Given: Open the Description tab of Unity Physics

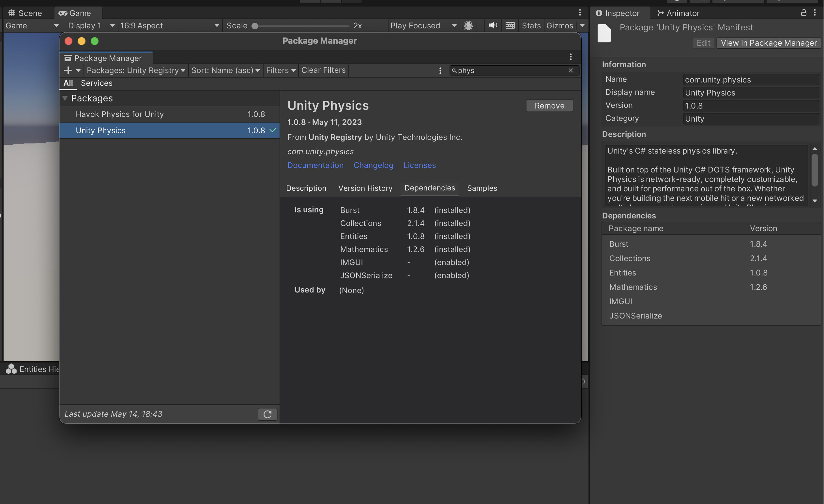Looking at the screenshot, I should point(306,188).
